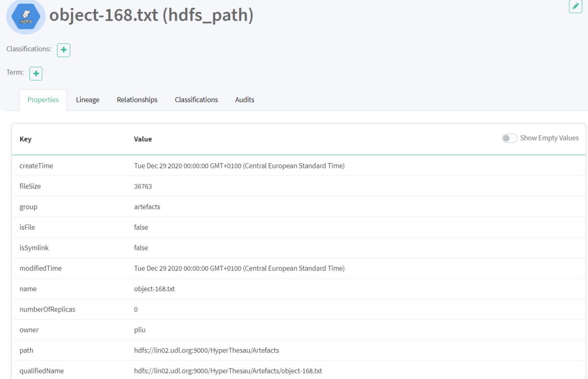Click the Value column header
588x379 pixels.
(x=143, y=139)
